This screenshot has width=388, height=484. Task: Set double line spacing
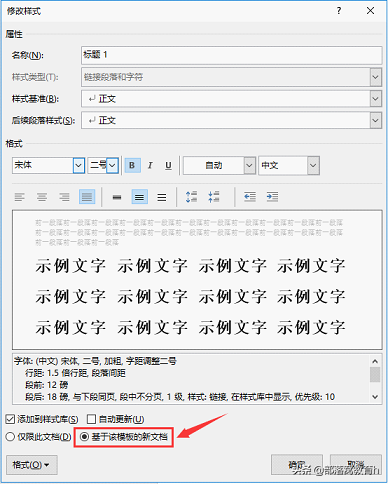point(162,197)
